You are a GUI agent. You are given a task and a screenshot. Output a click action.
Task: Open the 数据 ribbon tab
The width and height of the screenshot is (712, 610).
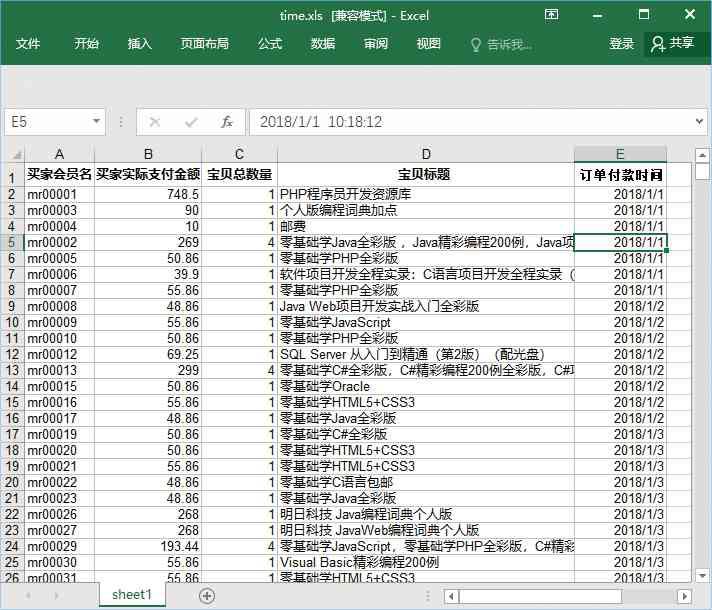point(323,44)
